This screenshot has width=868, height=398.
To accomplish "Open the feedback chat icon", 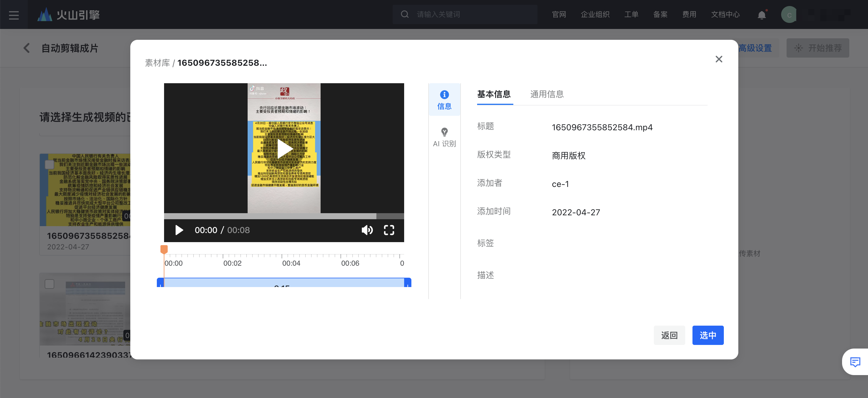I will pos(855,362).
